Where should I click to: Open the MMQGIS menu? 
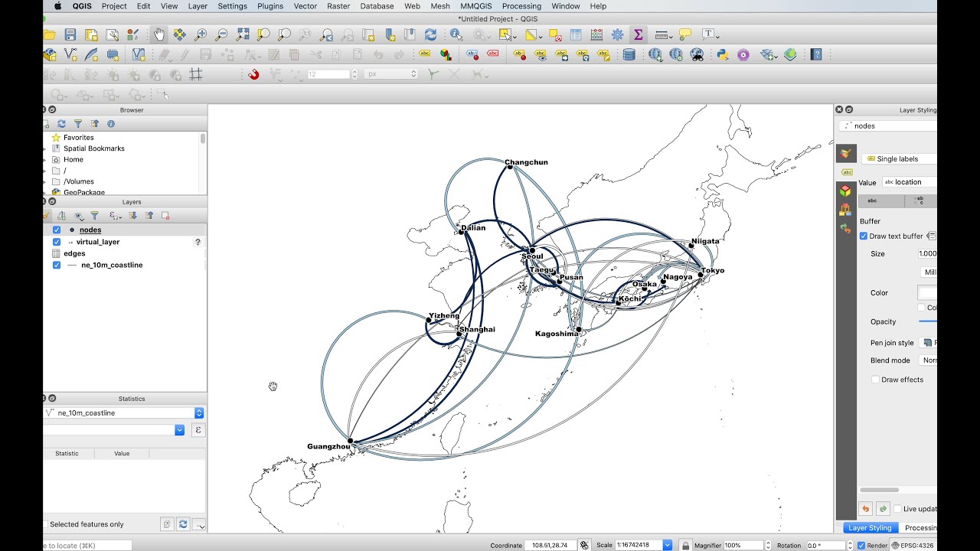(x=476, y=6)
